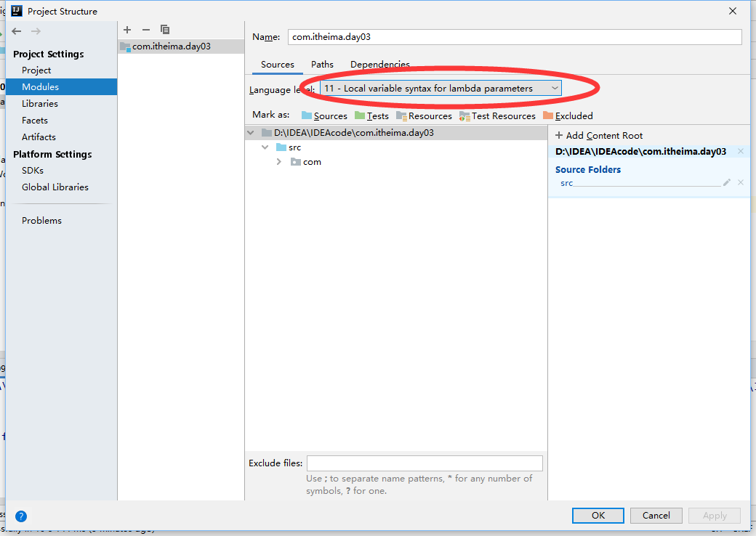Expand the com package node
This screenshot has width=756, height=536.
[278, 162]
